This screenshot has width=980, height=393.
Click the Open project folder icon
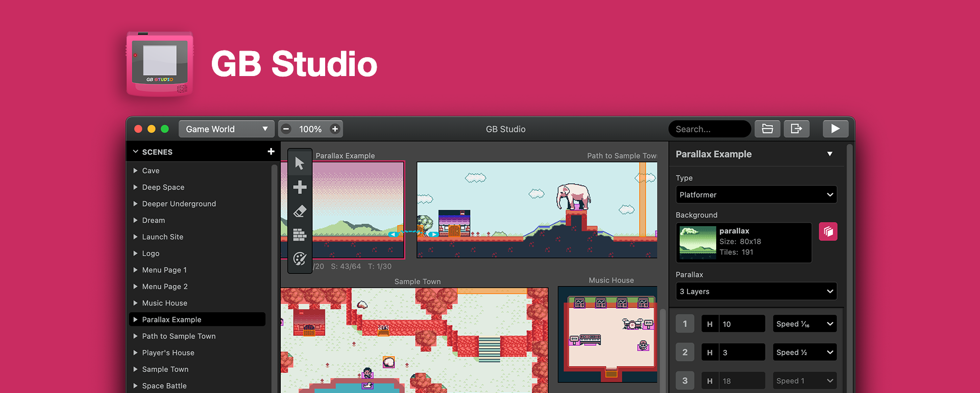coord(767,129)
